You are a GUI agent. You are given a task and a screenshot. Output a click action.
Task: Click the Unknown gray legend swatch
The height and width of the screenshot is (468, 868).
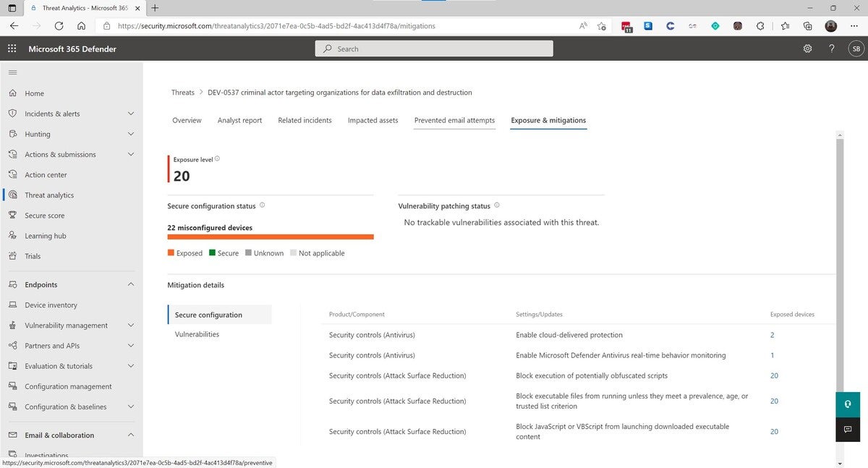click(248, 253)
